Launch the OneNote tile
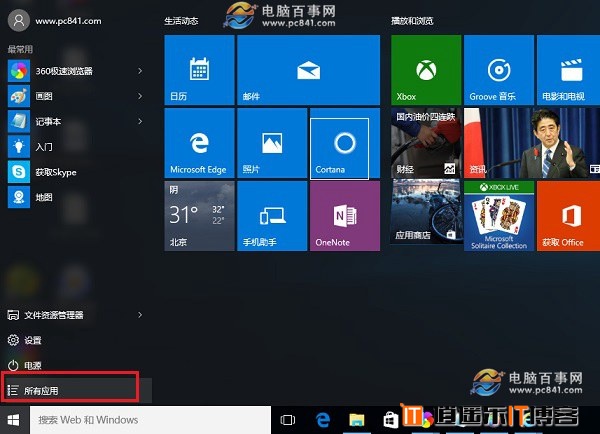 coord(344,215)
